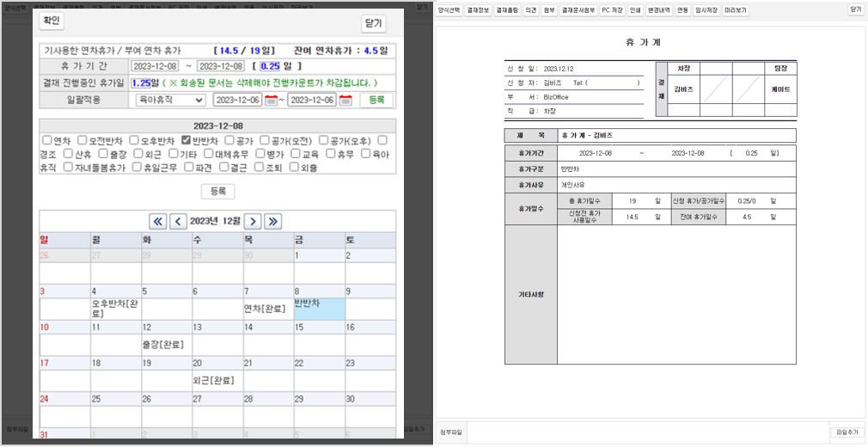
Task: Check the 휴무 checkbox
Action: click(x=331, y=153)
